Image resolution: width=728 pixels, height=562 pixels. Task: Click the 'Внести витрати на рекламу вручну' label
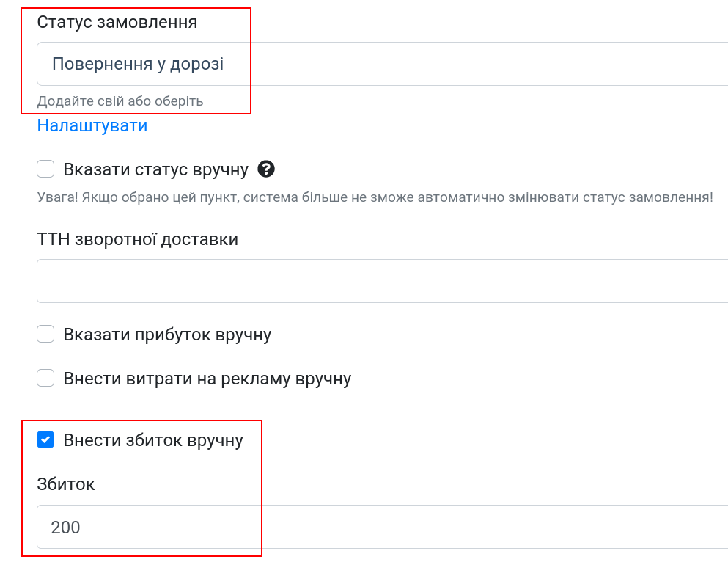pyautogui.click(x=207, y=379)
